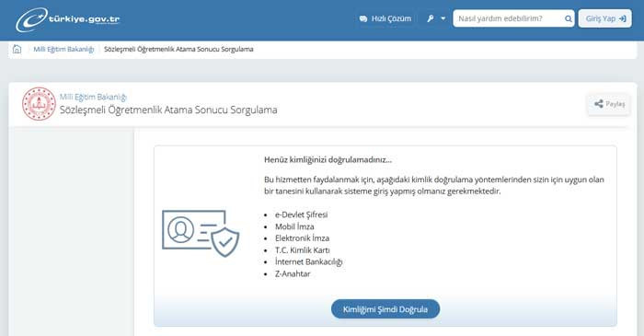Select Mobil İmza list item

coord(294,226)
